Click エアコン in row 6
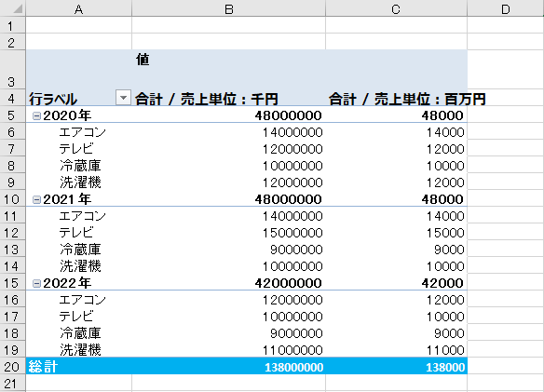This screenshot has height=392, width=544. [83, 132]
